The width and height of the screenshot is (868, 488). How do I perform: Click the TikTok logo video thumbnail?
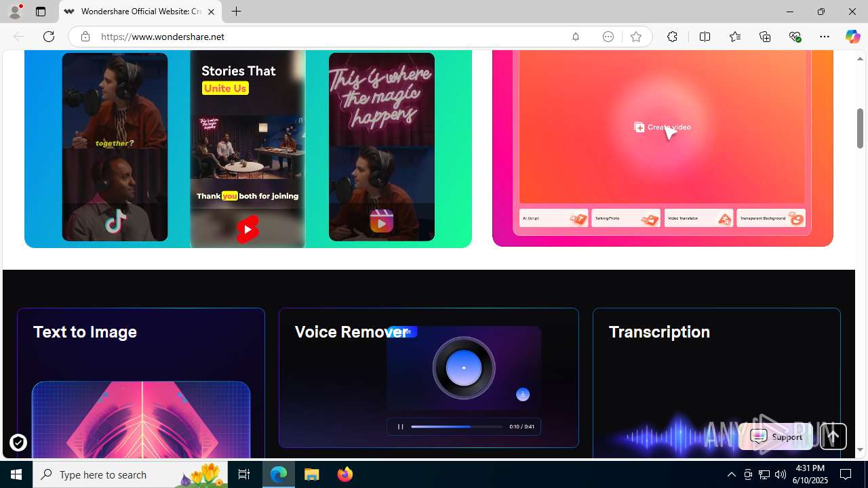[x=115, y=222]
